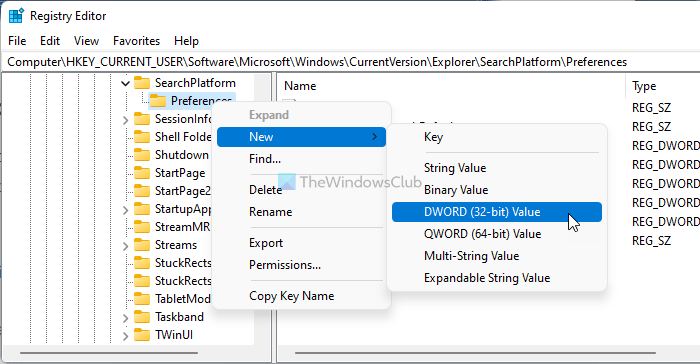Click the Shell Folders folder icon

[x=142, y=137]
